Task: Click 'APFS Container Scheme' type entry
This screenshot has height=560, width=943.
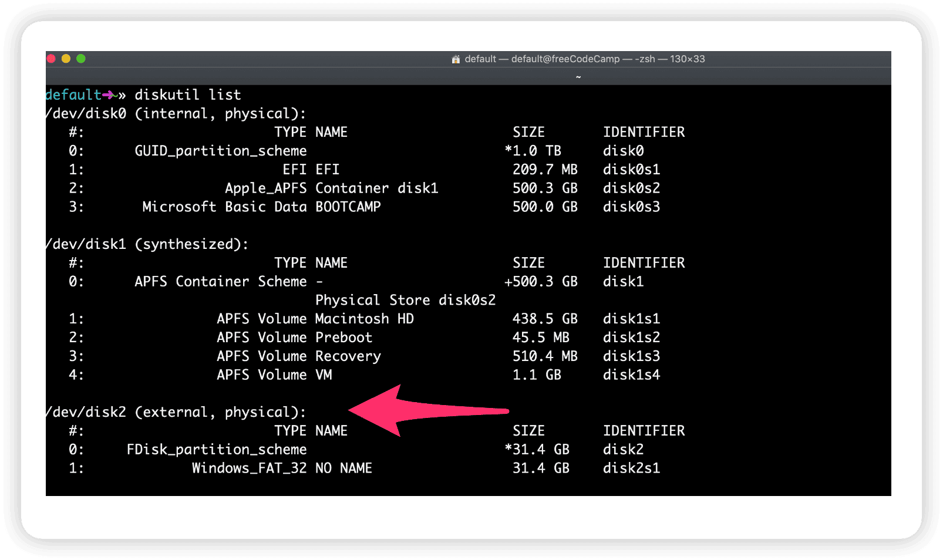Action: coord(221,282)
